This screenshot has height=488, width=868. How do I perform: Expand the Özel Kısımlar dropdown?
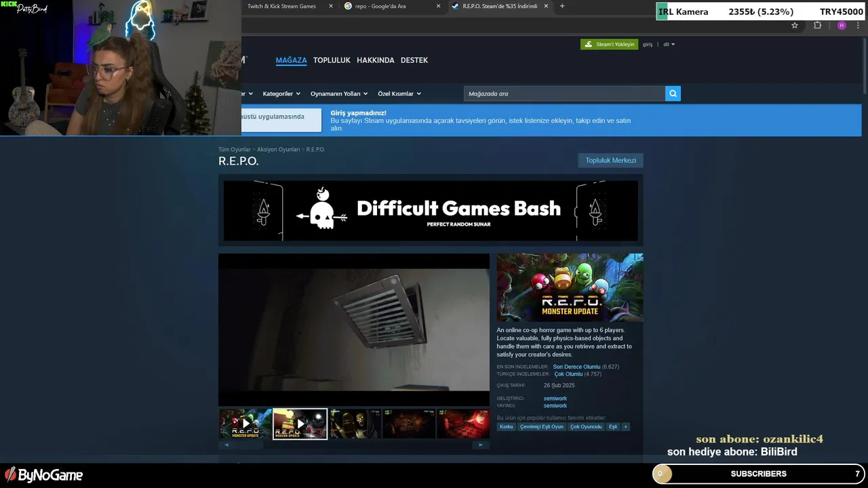pos(399,94)
